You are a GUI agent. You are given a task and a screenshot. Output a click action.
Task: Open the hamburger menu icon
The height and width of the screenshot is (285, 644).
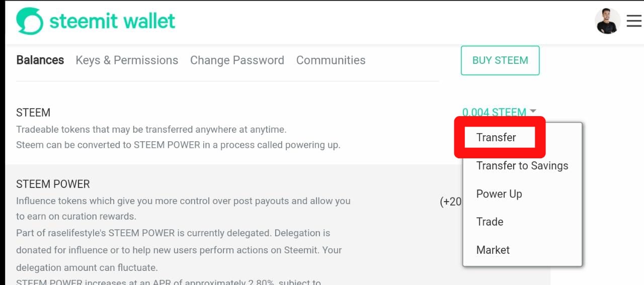pos(634,21)
